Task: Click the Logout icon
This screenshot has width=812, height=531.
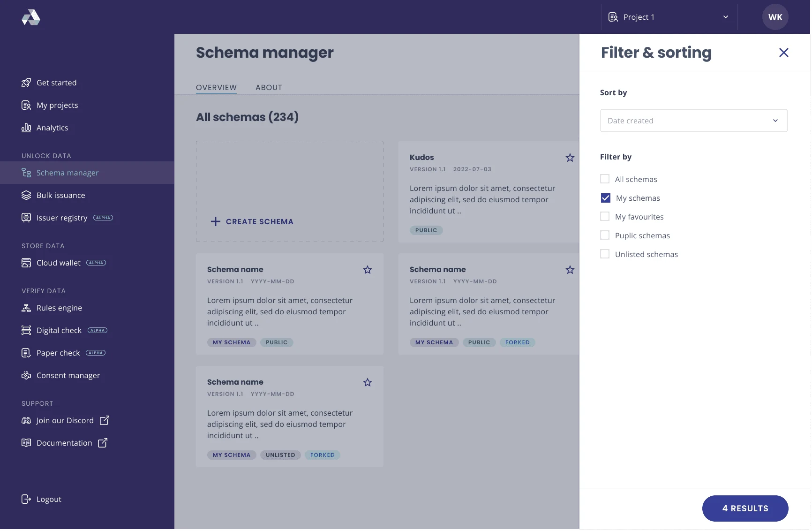Action: 26,499
